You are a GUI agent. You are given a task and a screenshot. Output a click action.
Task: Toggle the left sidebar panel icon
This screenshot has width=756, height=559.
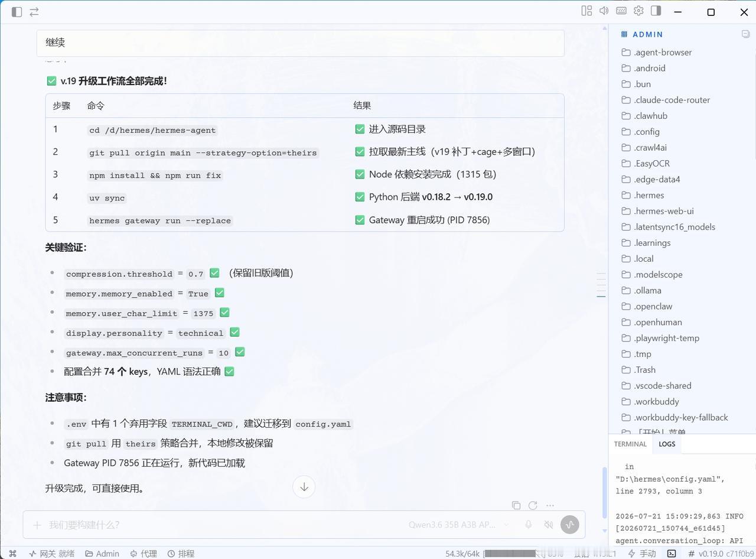pos(17,12)
